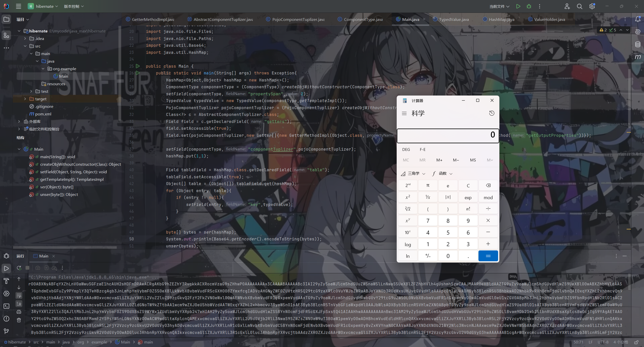Switch to TypedValue.java tab
The height and width of the screenshot is (347, 644).
point(451,19)
